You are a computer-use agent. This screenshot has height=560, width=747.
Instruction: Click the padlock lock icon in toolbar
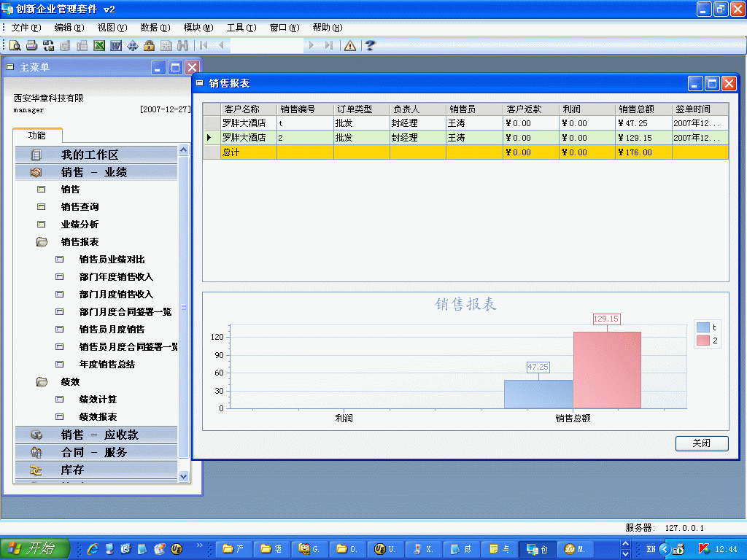tap(149, 45)
